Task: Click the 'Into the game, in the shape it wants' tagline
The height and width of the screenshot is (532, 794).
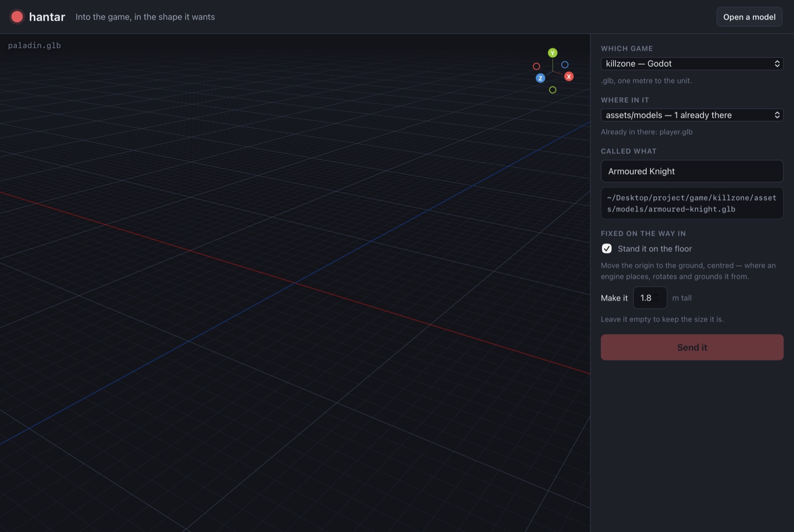Action: click(145, 17)
